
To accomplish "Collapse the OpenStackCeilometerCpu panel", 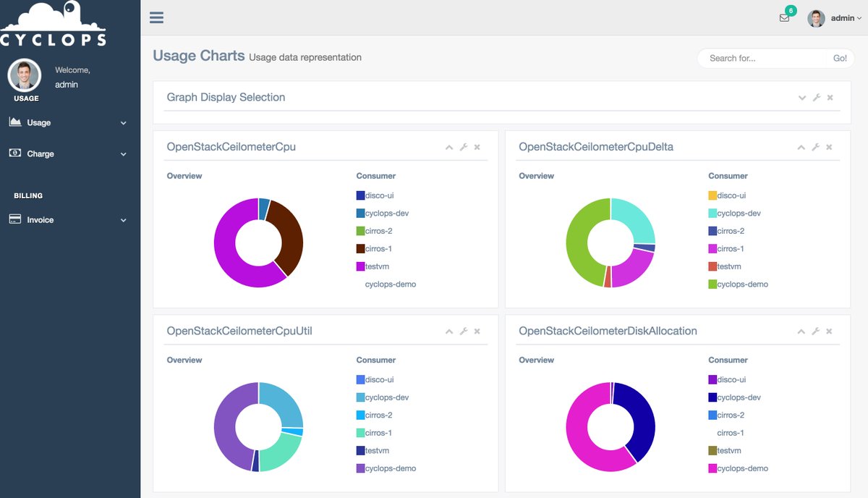I will [449, 147].
